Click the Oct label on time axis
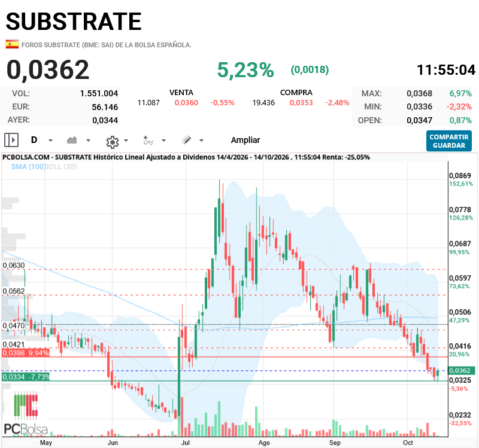The height and width of the screenshot is (448, 479). tap(408, 443)
